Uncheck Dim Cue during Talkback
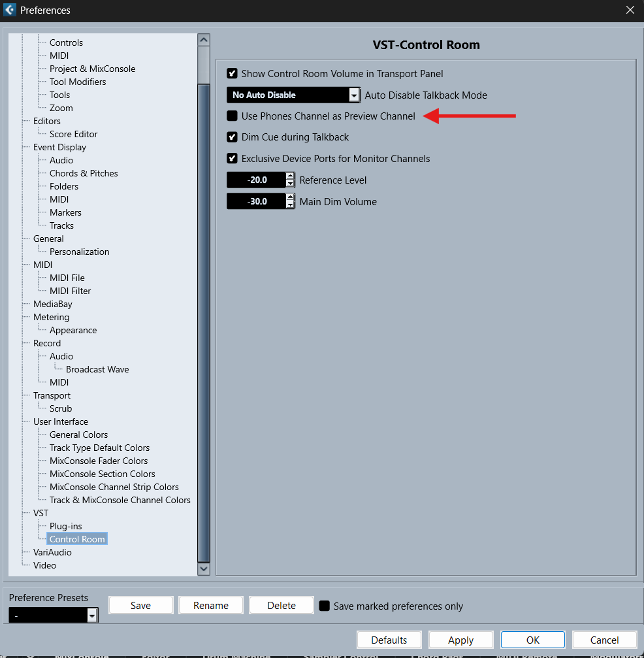 pyautogui.click(x=232, y=137)
